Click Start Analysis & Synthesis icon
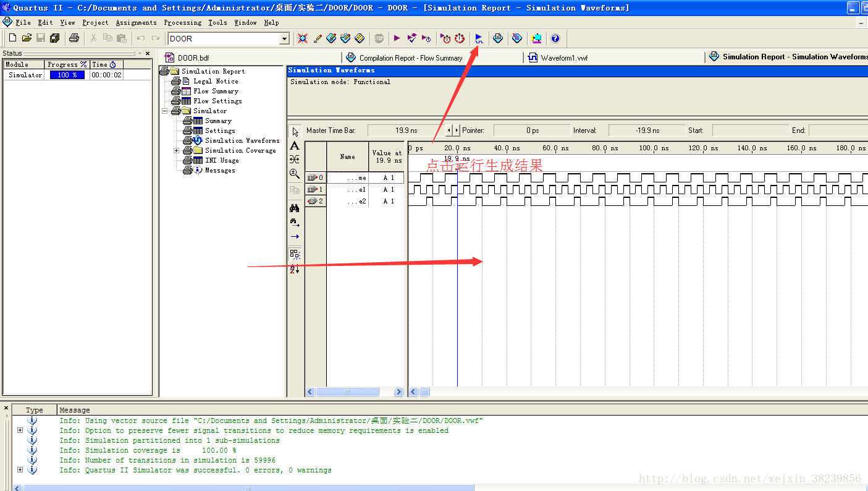The height and width of the screenshot is (491, 868). pos(412,38)
